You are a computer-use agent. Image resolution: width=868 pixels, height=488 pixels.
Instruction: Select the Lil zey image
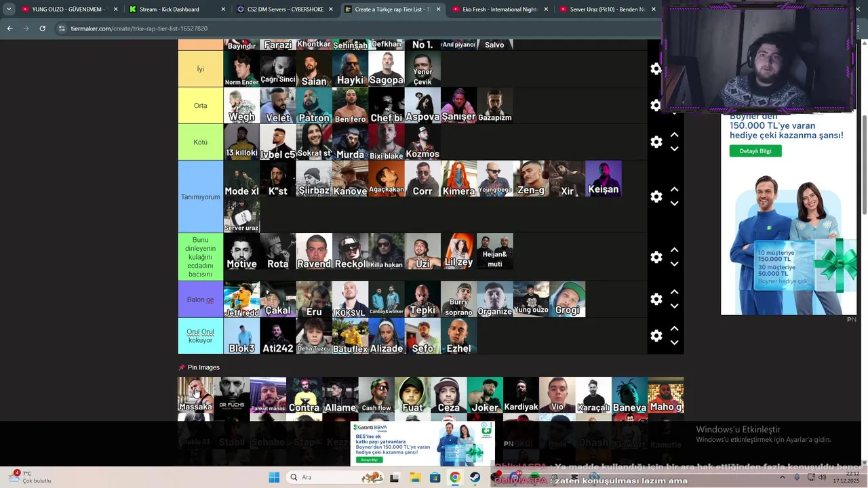[458, 251]
